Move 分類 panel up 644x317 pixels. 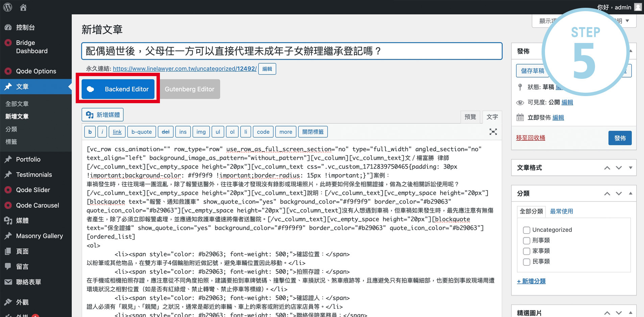(607, 194)
